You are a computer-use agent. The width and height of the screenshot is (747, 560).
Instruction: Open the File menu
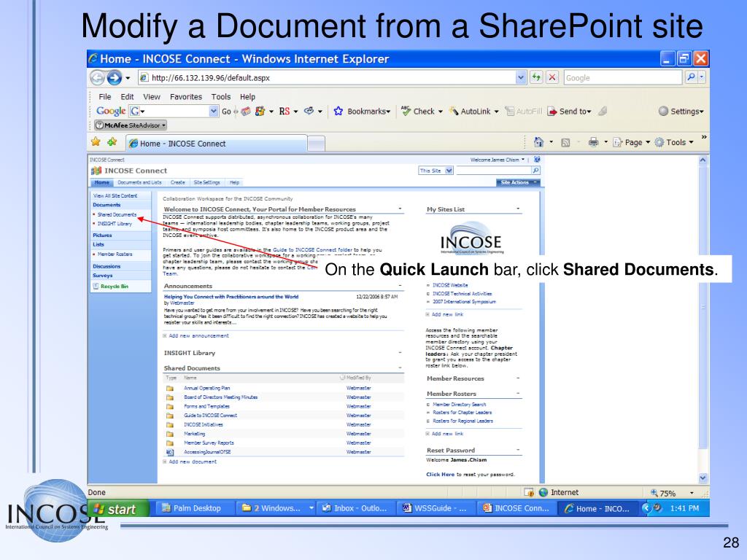[x=105, y=97]
